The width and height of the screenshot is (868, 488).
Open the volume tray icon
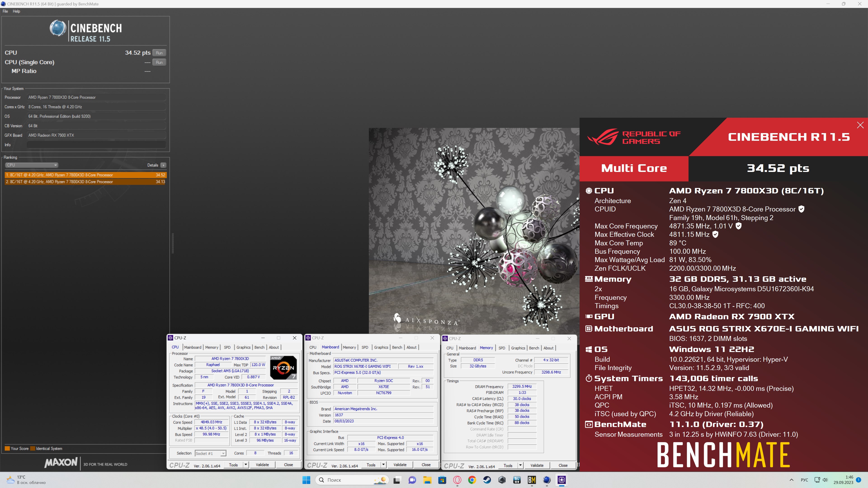[x=825, y=480]
